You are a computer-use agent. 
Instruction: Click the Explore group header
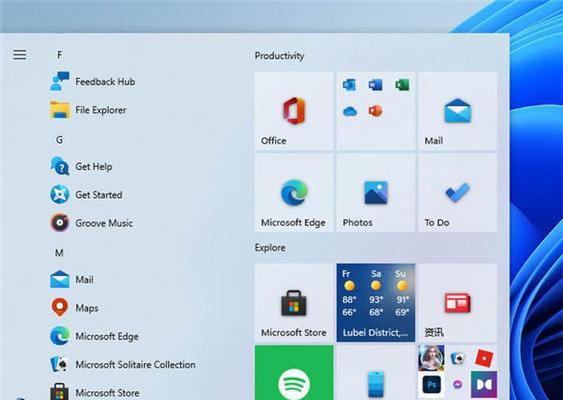(270, 247)
